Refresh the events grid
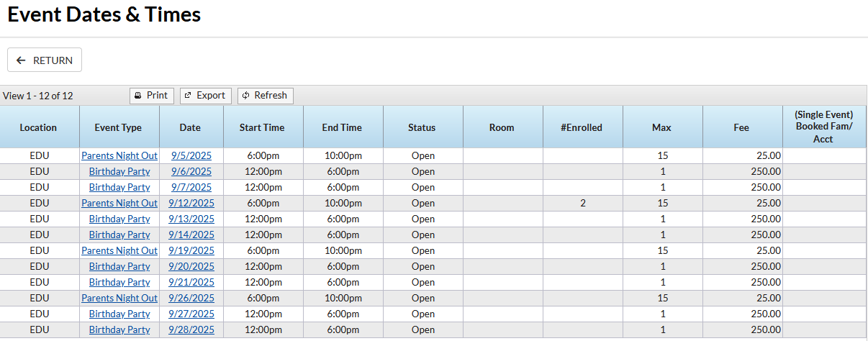868x341 pixels. (x=266, y=96)
